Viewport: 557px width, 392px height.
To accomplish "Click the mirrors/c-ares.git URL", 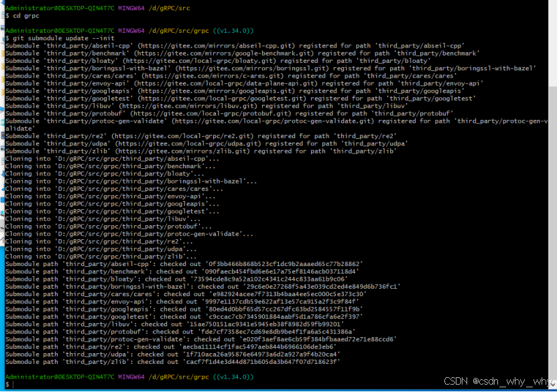I will (212, 76).
